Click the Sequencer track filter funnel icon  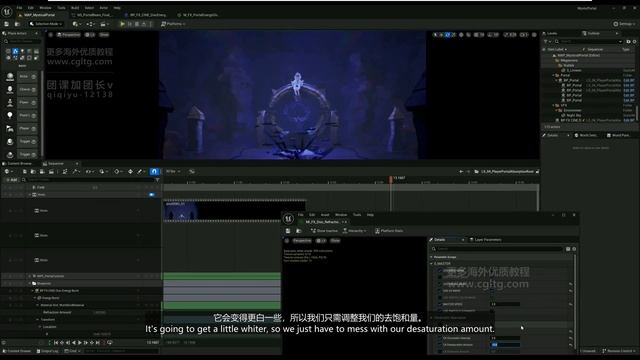(x=158, y=180)
